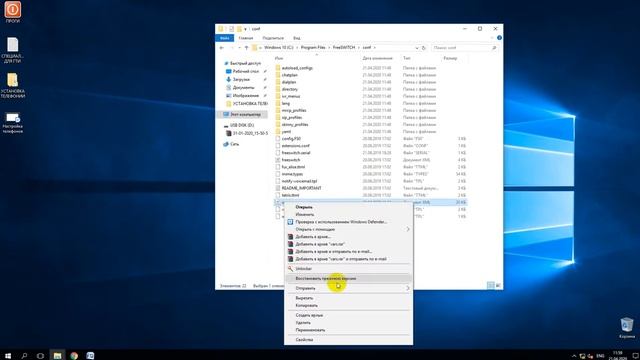Select Сеть in navigation pane
The height and width of the screenshot is (360, 640).
(x=234, y=144)
